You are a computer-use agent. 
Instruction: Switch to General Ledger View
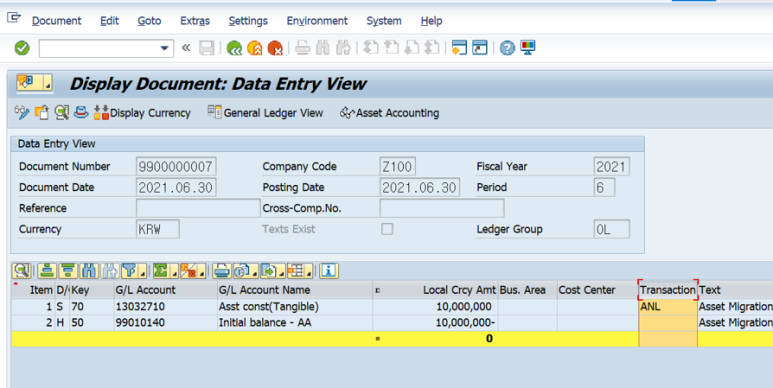pyautogui.click(x=265, y=112)
